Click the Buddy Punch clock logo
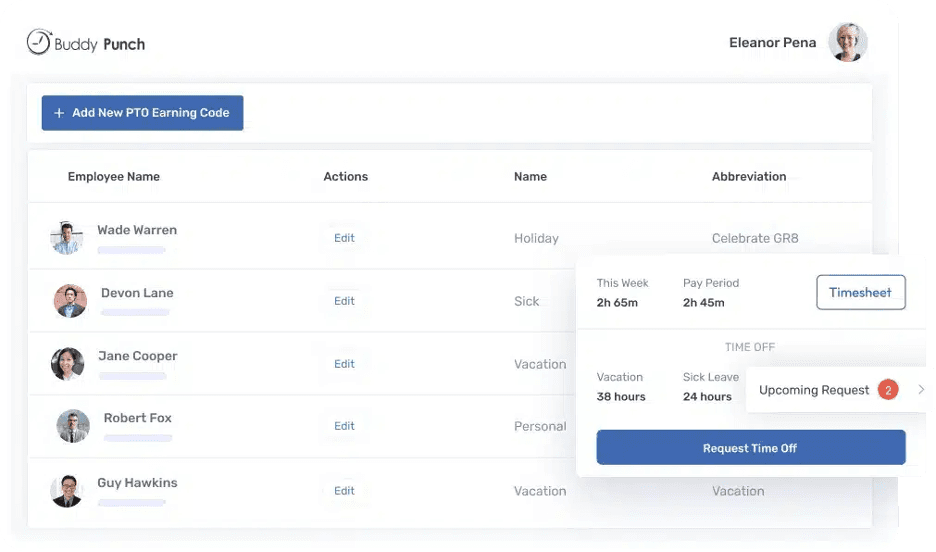 (x=39, y=42)
